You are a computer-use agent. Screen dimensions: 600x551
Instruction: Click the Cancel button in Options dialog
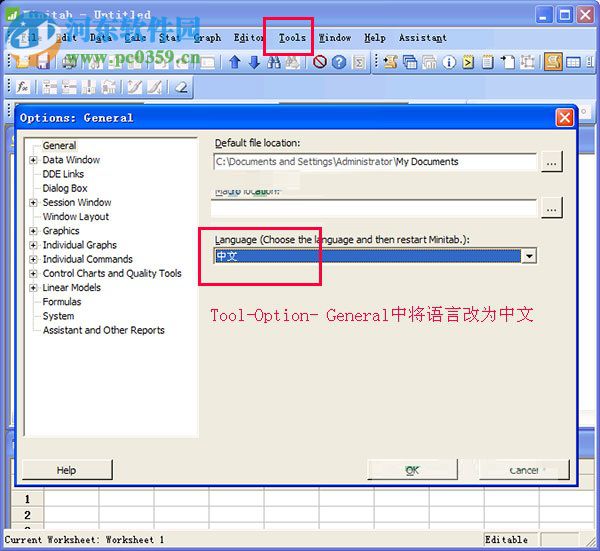tap(524, 470)
